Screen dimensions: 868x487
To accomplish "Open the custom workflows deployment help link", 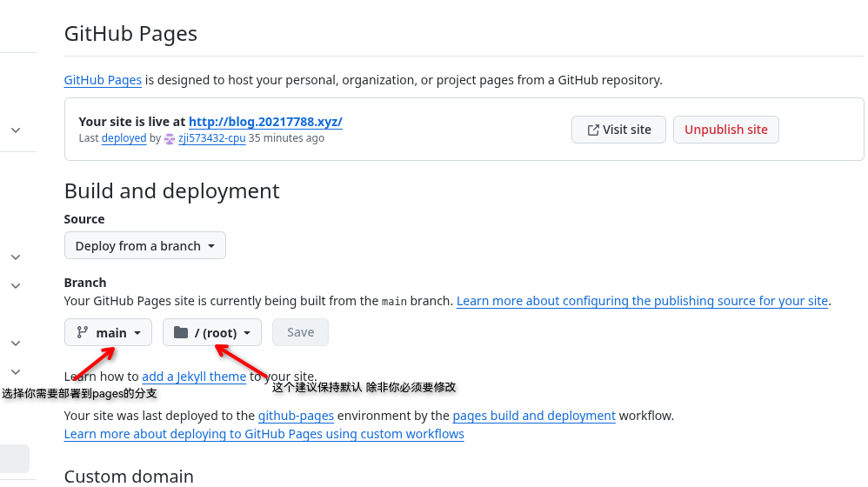I will (x=264, y=435).
